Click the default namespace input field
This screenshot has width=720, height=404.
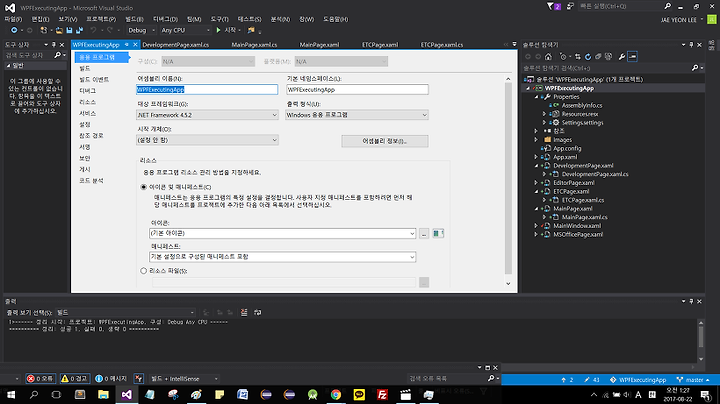tap(357, 90)
